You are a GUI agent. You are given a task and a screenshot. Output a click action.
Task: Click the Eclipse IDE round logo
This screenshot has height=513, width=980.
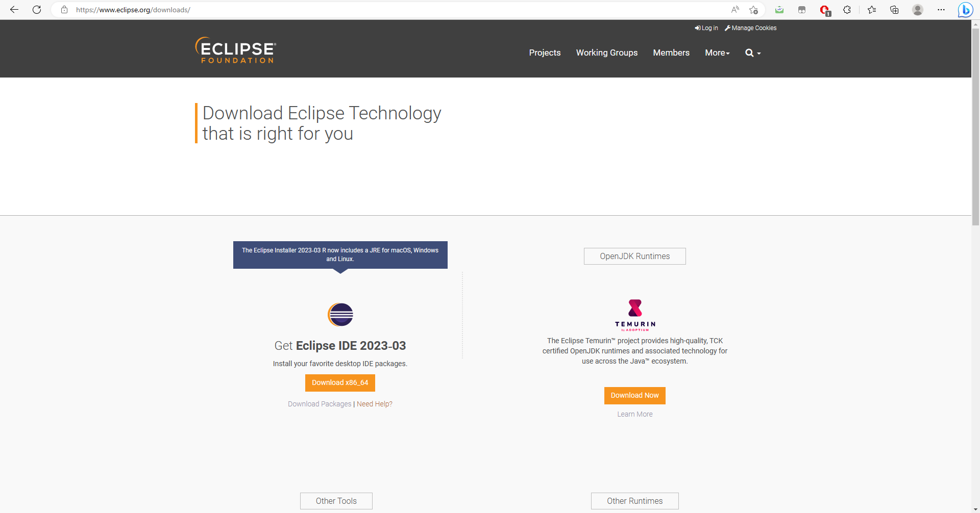(340, 315)
